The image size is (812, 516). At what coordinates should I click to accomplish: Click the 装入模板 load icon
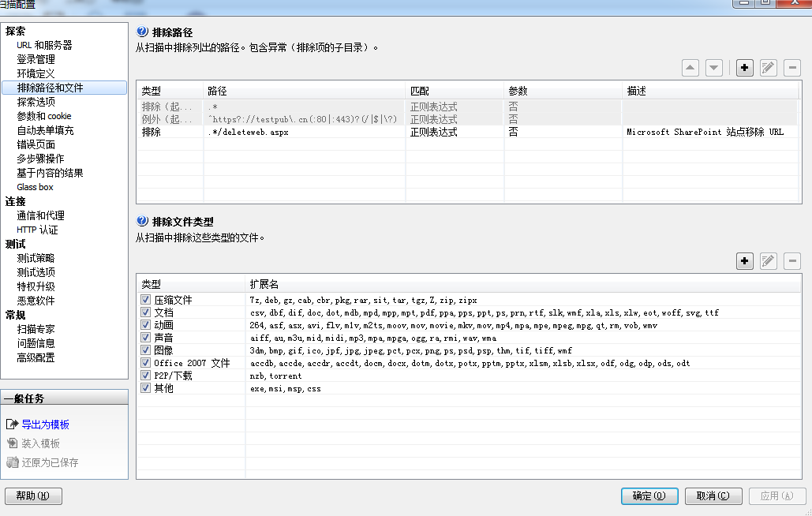tap(12, 443)
